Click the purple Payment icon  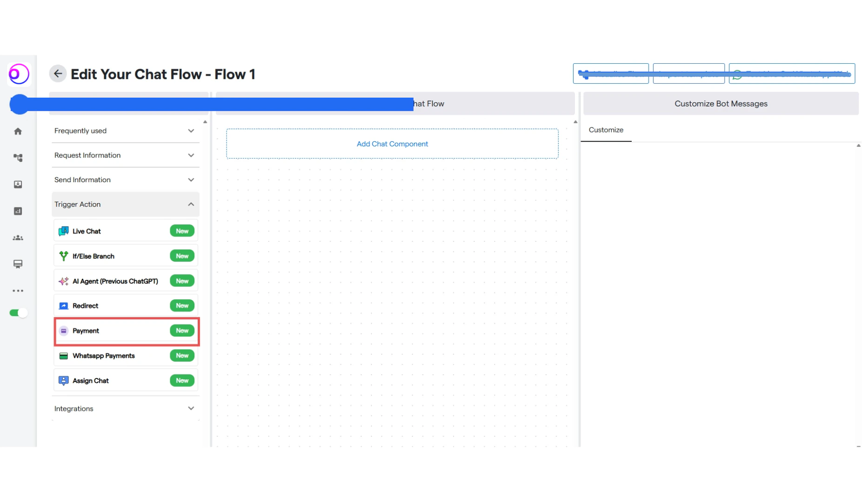point(64,331)
